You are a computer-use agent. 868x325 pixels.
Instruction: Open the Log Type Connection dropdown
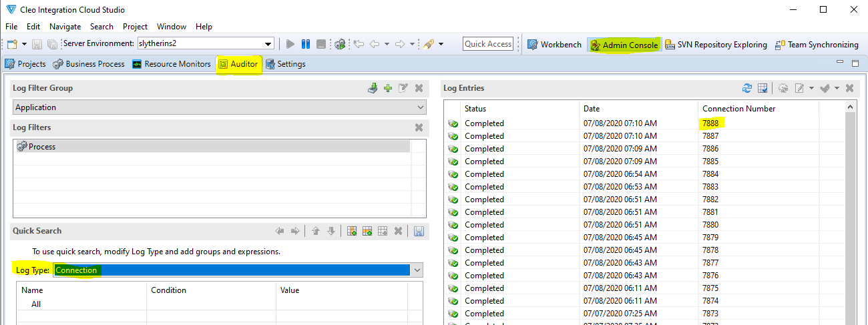coord(238,270)
